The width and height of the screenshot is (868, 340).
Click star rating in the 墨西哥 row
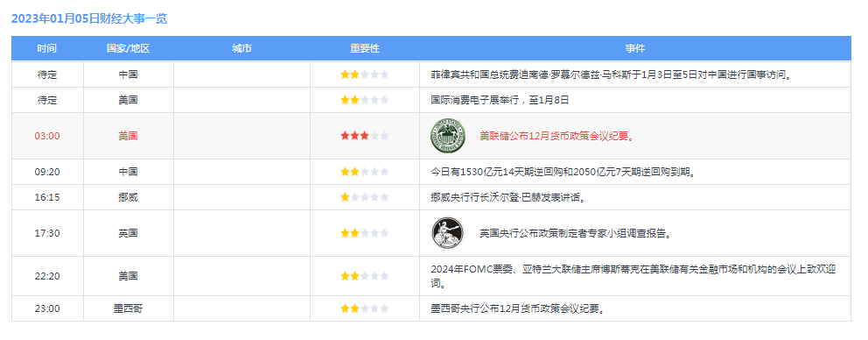[x=365, y=308]
